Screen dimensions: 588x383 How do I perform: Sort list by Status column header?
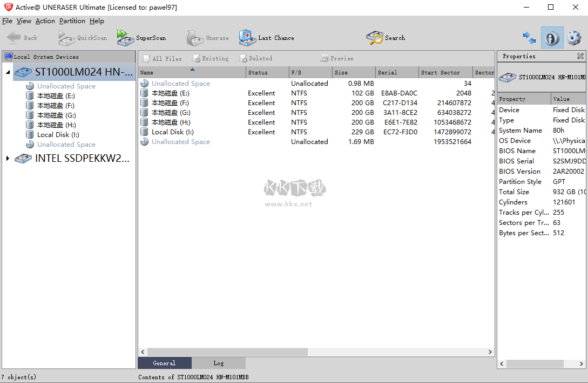click(x=268, y=72)
